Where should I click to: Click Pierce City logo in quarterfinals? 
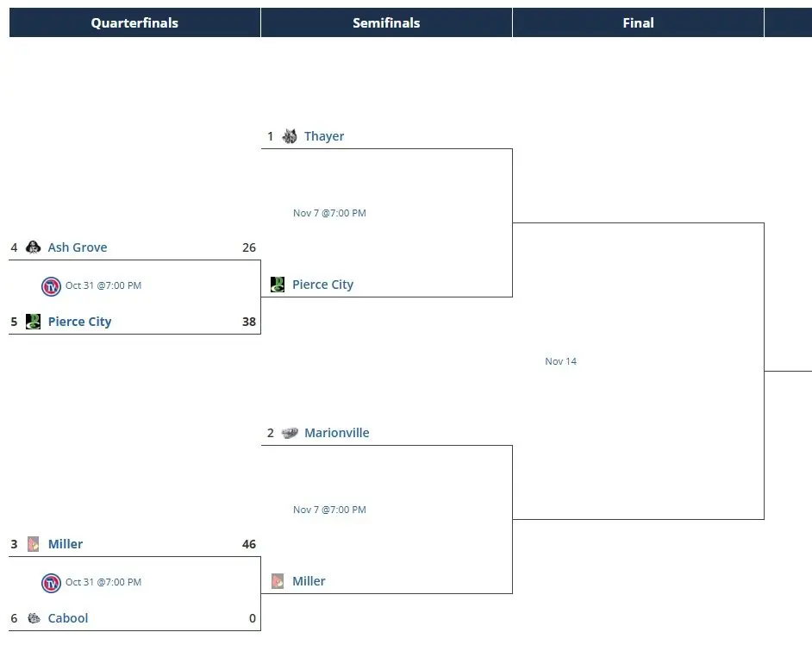click(x=34, y=322)
